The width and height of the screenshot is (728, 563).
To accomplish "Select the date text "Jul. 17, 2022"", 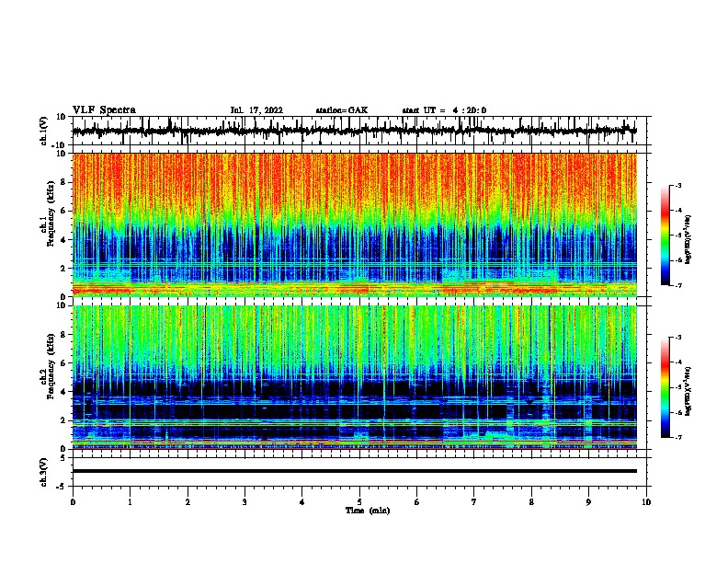I will 256,110.
